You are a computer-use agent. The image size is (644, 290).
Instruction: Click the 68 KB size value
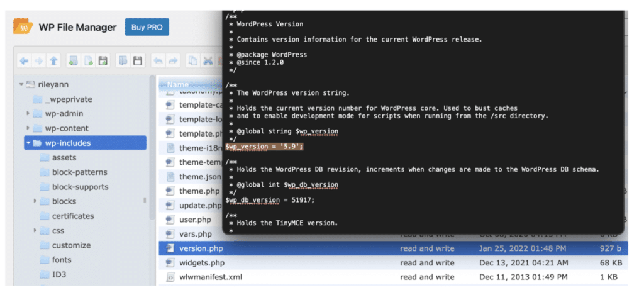click(611, 263)
